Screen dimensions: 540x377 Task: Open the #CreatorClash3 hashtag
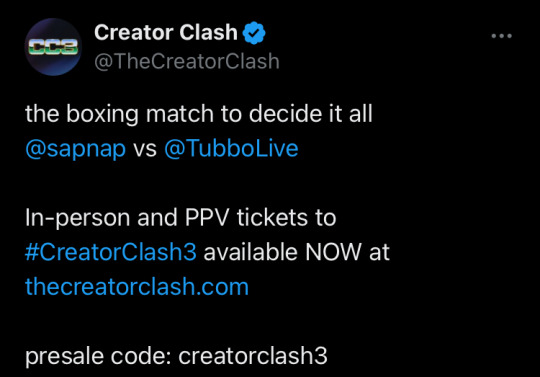tap(111, 252)
